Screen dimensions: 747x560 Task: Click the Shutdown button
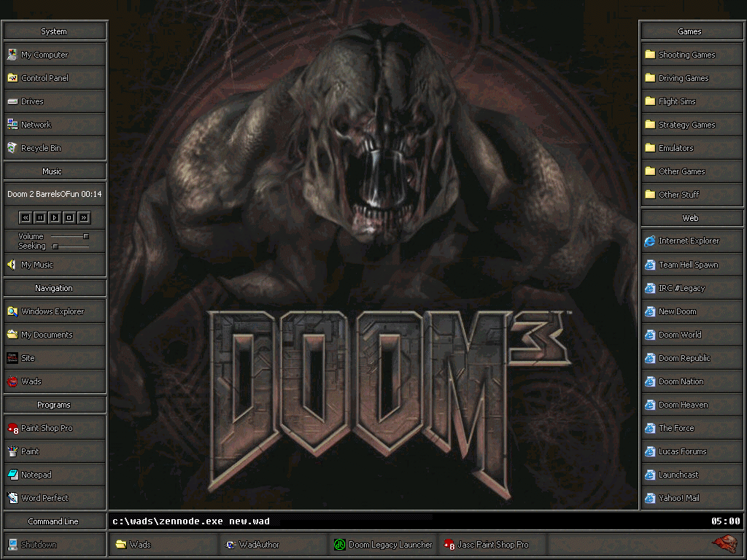tap(55, 545)
